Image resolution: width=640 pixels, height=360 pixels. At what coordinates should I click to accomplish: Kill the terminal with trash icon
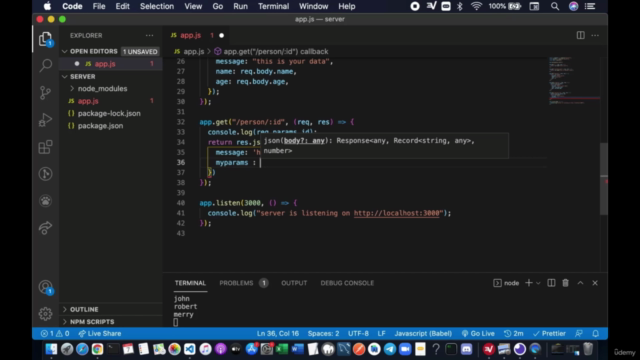pos(565,283)
